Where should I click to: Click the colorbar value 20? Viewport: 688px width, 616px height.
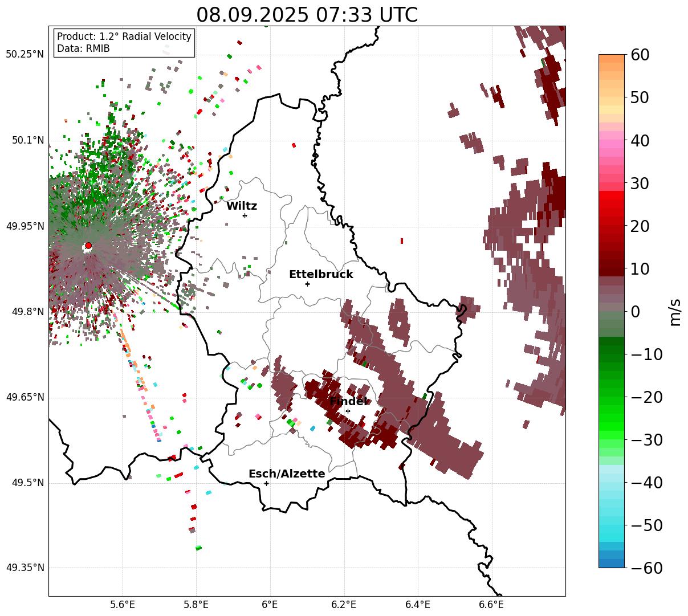click(x=641, y=226)
